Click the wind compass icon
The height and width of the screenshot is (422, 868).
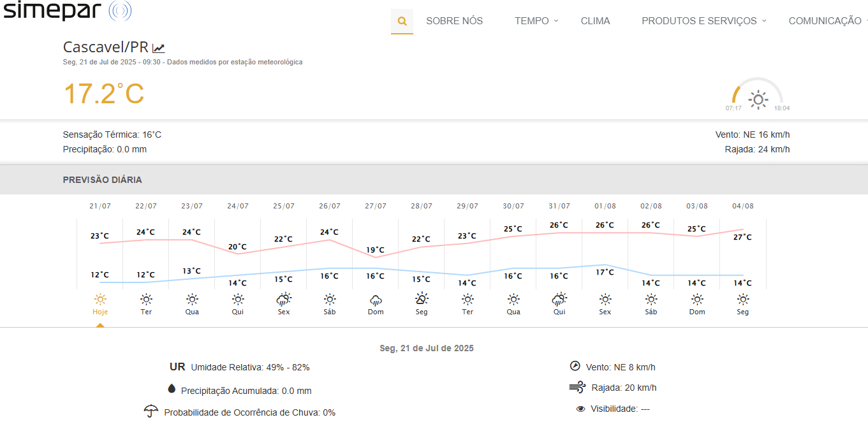pos(575,366)
